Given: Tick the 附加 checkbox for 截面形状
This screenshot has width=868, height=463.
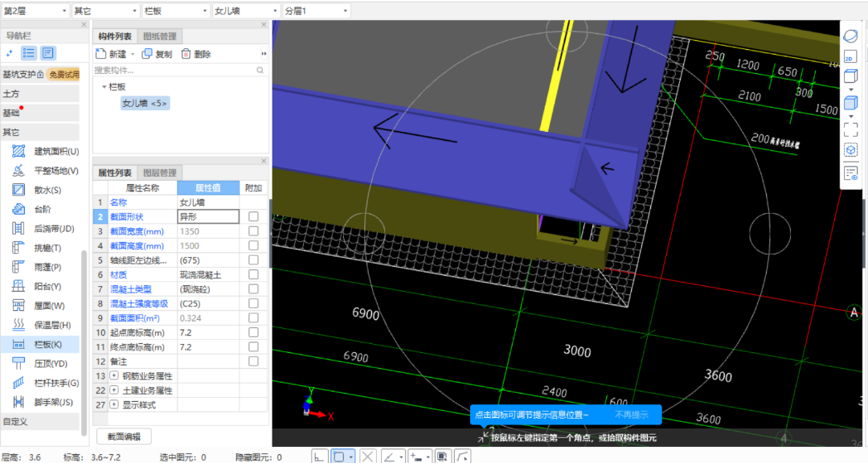Looking at the screenshot, I should 253,216.
